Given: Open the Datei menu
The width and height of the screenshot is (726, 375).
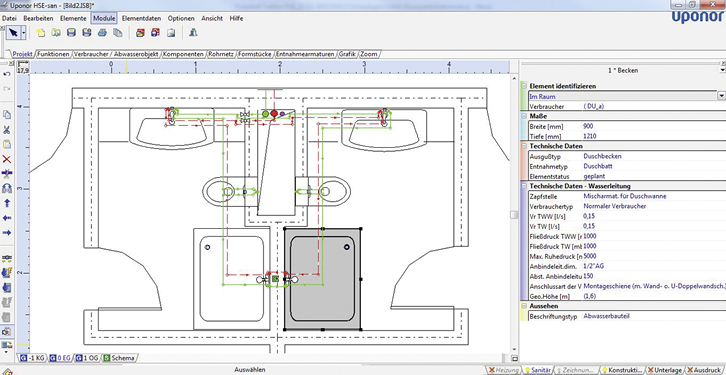Looking at the screenshot, I should click(9, 19).
